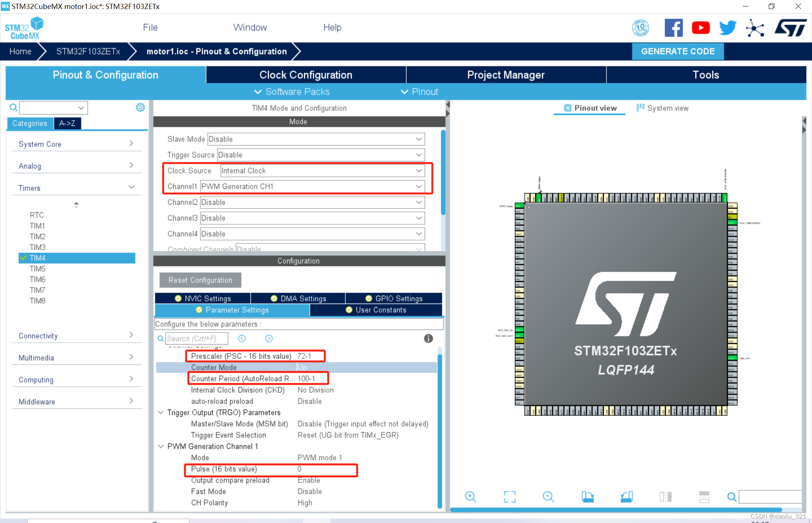Fit the chip view to screen

click(x=509, y=497)
